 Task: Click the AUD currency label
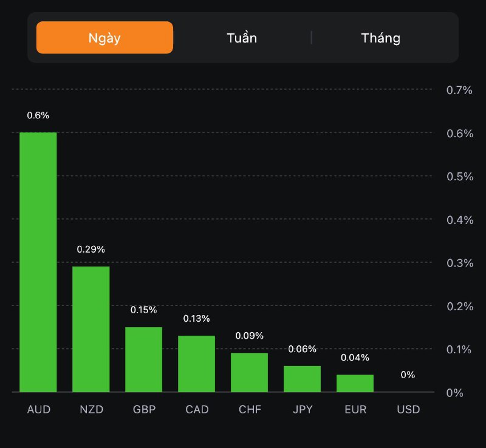pos(38,409)
